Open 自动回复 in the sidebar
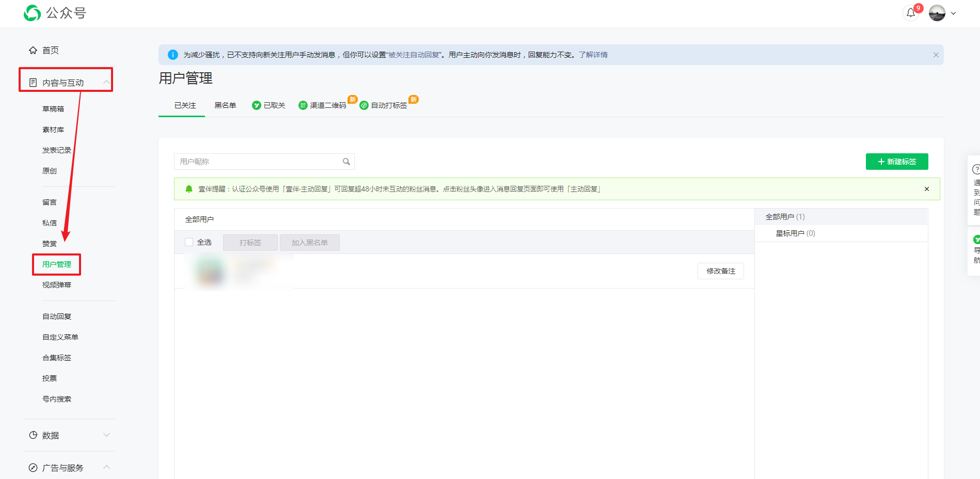 click(x=57, y=316)
